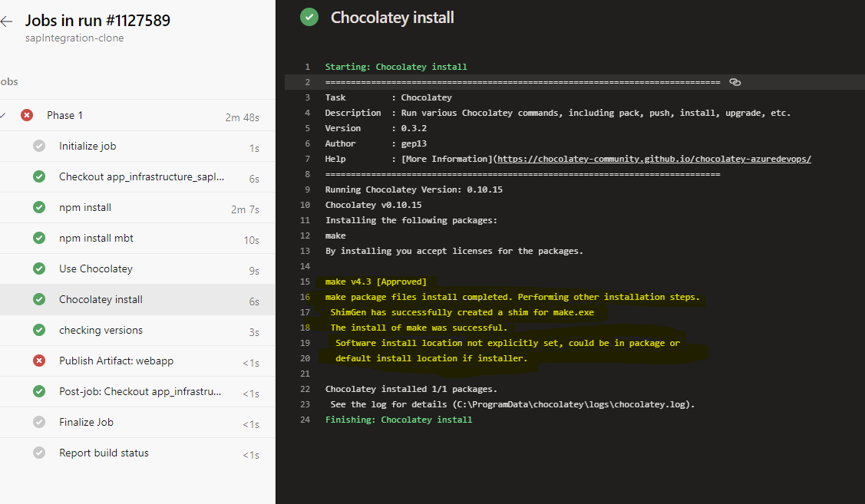Click the green check beside checking versions
Screen dimensions: 865x504
pyautogui.click(x=39, y=330)
